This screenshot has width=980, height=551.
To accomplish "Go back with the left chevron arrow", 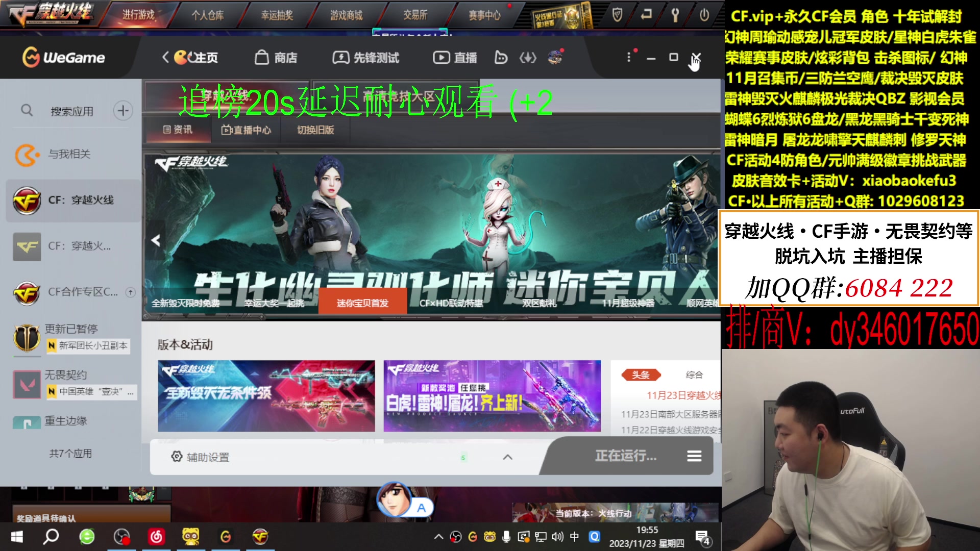I will [x=165, y=57].
